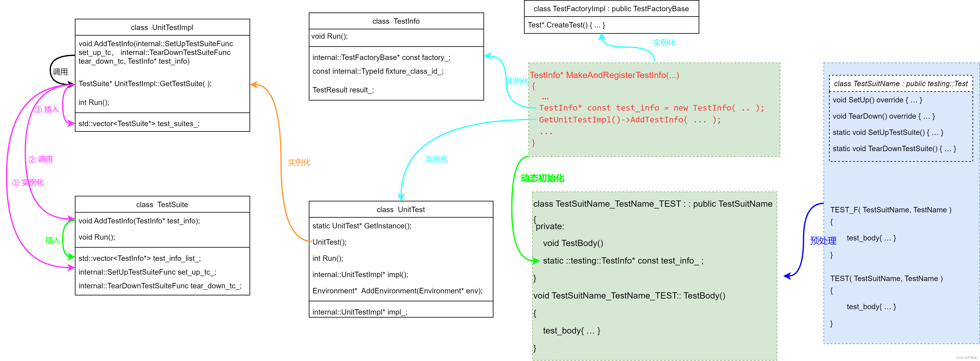Select 'std::vector<TestInfo*> test_info_list_;' member
This screenshot has width=980, height=361.
[140, 259]
